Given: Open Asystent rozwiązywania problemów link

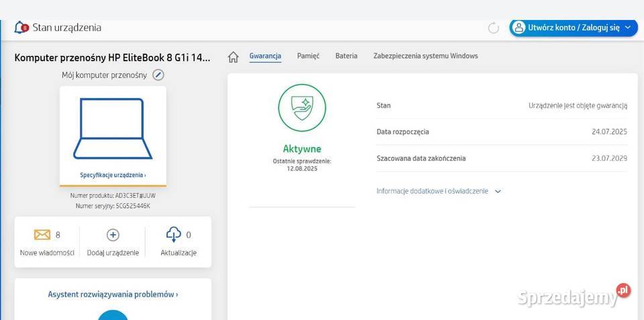Looking at the screenshot, I should click(x=113, y=295).
